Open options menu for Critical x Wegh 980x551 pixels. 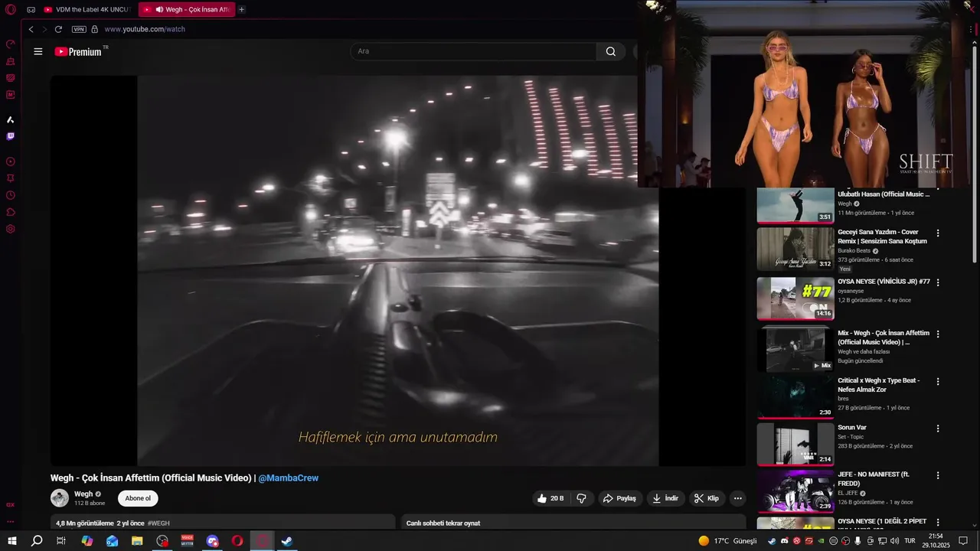(938, 381)
